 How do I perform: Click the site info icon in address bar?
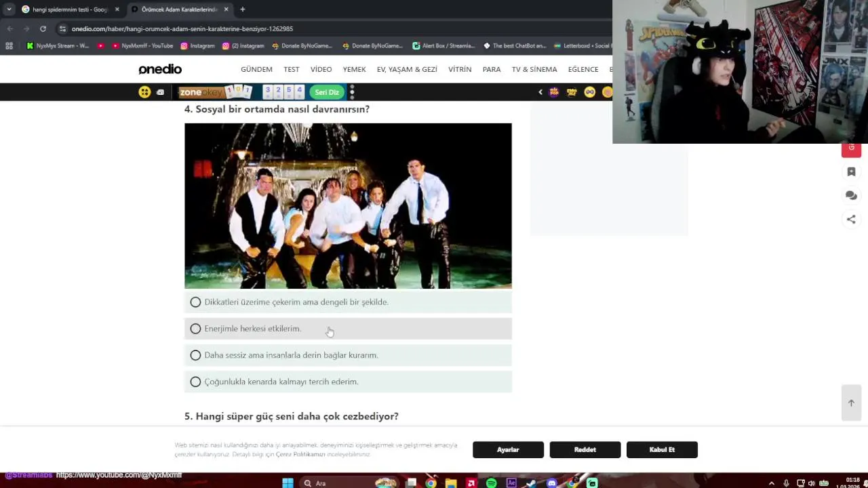62,28
